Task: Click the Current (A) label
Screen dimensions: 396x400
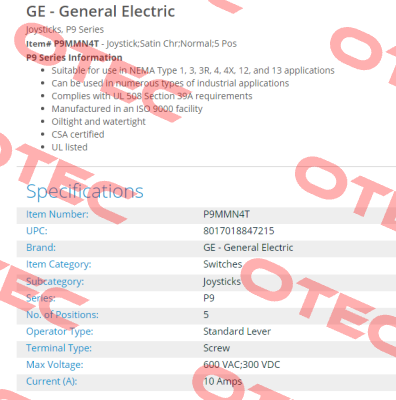Action: tap(52, 381)
